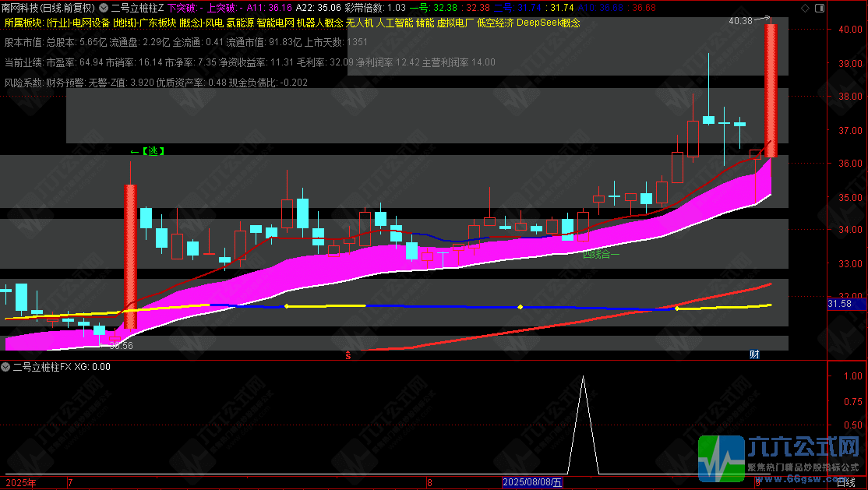This screenshot has height=490, width=868.
Task: Click the 电网设备 industry sector link
Action: pyautogui.click(x=93, y=23)
